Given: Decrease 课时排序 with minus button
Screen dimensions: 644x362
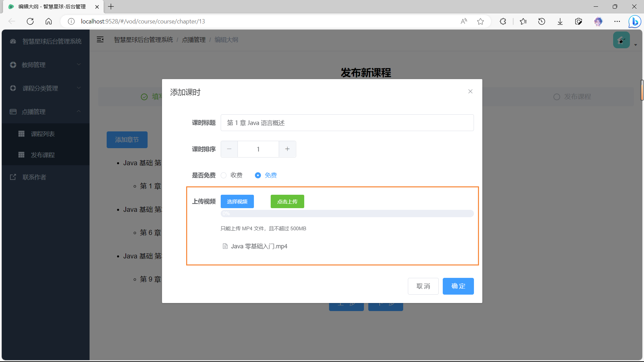Looking at the screenshot, I should pos(229,149).
